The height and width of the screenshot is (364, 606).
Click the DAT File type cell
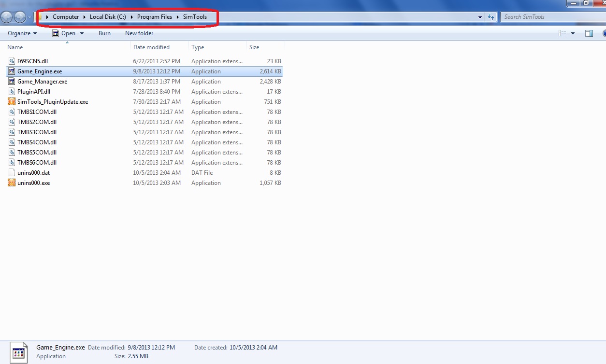click(202, 173)
